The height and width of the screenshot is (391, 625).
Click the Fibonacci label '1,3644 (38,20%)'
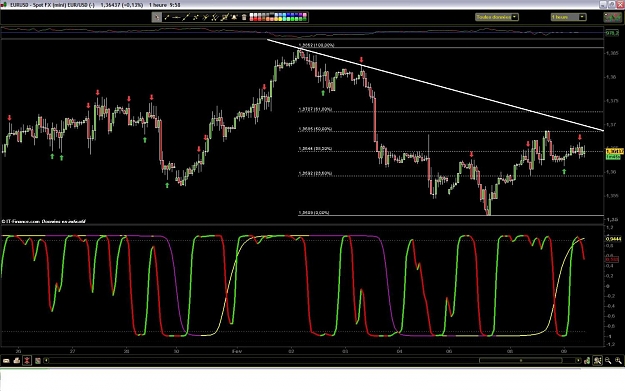315,149
